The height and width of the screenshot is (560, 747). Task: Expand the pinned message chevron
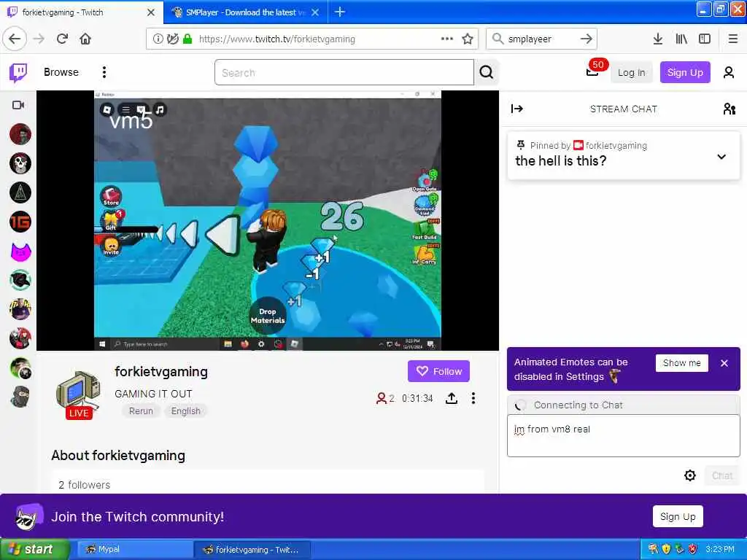click(721, 157)
